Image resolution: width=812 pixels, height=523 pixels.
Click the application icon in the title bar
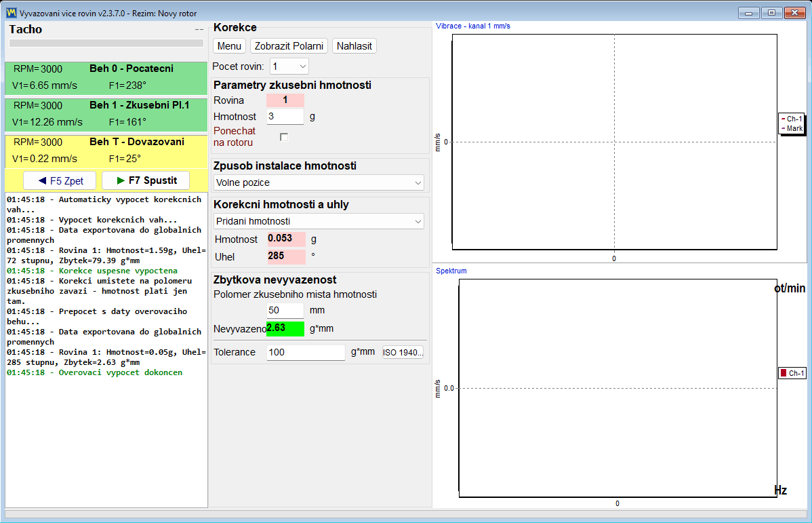click(11, 13)
